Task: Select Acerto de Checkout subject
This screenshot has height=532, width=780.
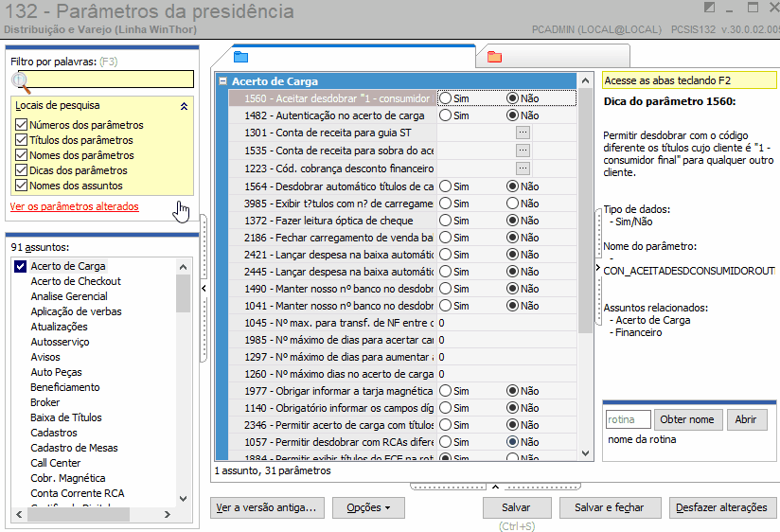Action: pos(76,281)
